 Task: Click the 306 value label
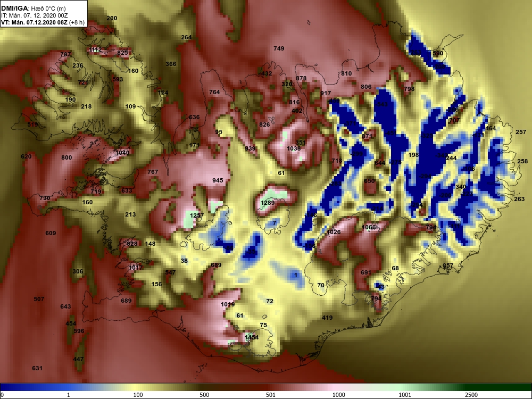[78, 271]
